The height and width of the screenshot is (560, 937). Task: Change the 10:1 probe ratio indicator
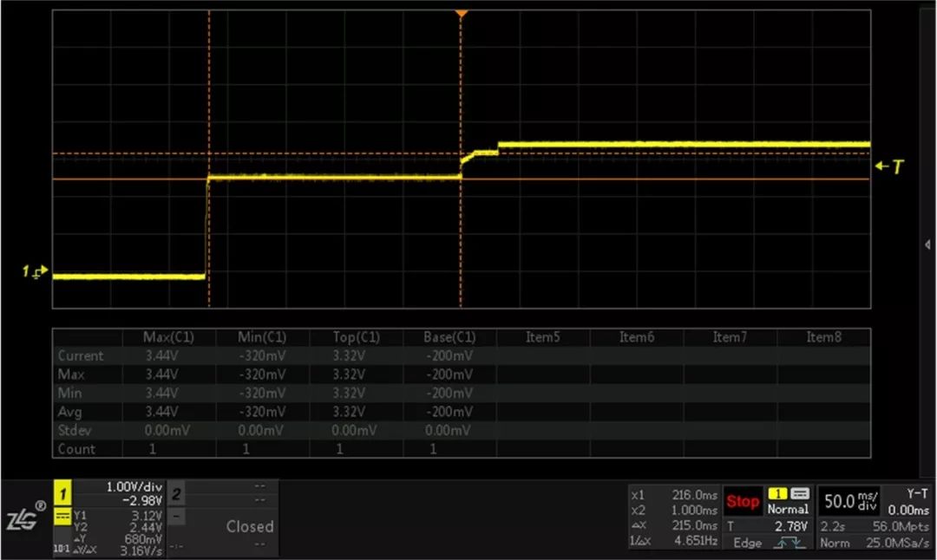click(x=62, y=548)
